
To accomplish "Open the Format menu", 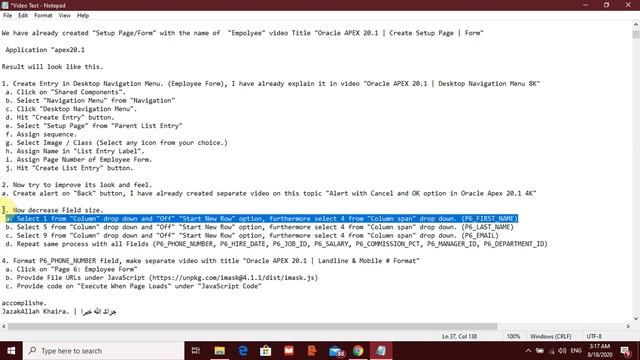I will pos(43,16).
